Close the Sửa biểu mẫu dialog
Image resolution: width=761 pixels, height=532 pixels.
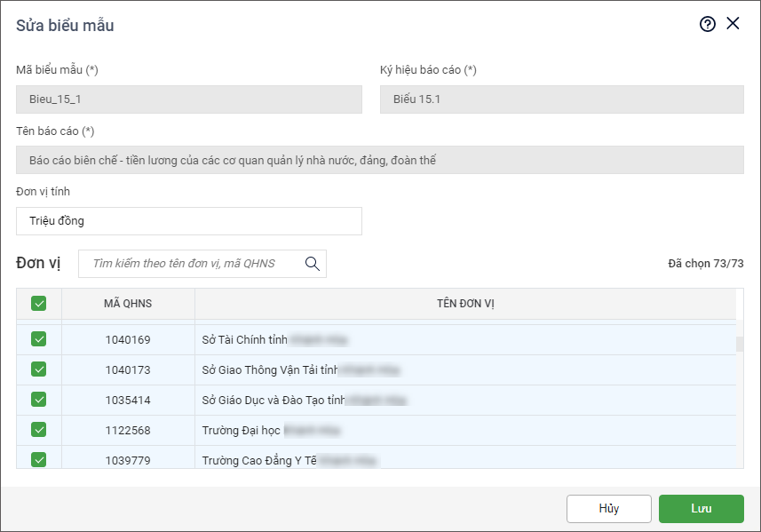733,24
